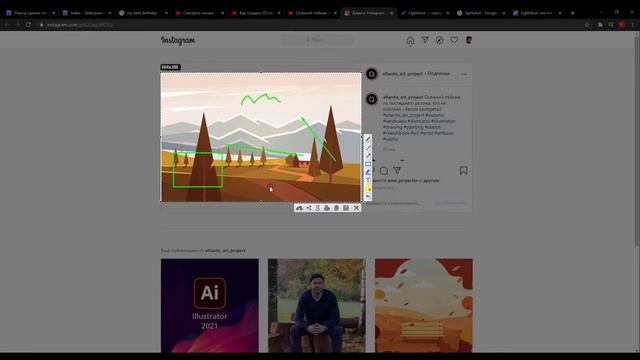Switch to the Lightshot Google search tab
This screenshot has width=640, height=360.
click(x=481, y=13)
